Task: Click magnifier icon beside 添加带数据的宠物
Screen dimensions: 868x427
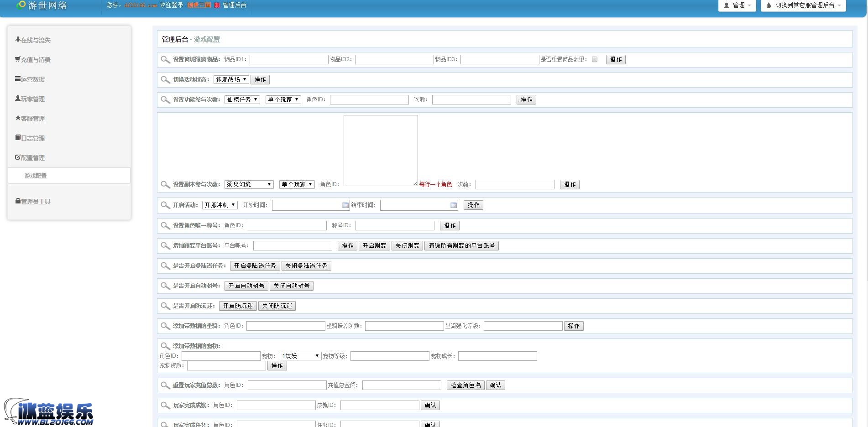Action: click(x=165, y=346)
